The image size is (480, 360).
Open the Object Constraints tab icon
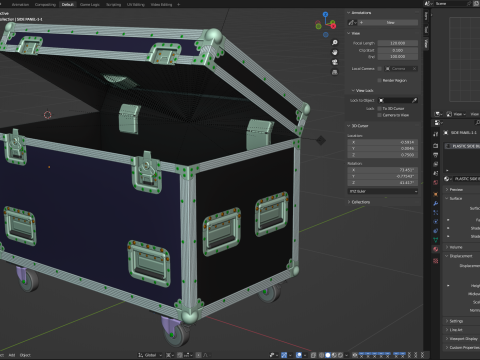pos(436,231)
